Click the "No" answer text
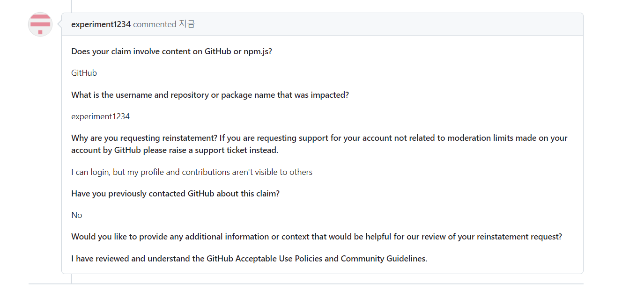644x297 pixels. click(77, 215)
